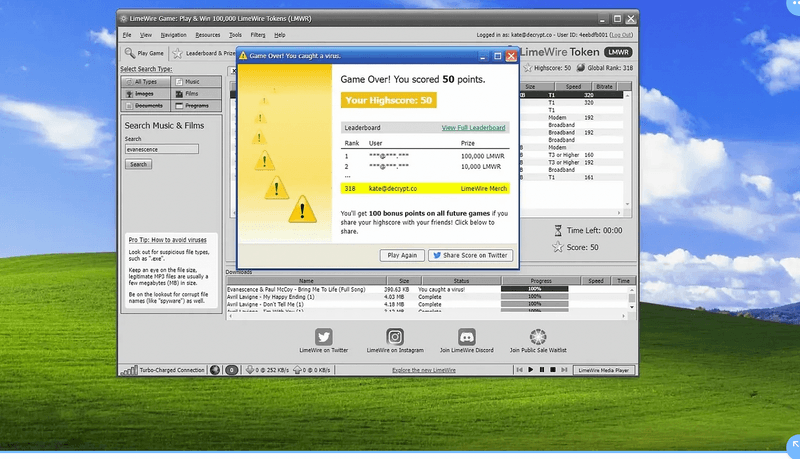This screenshot has width=800, height=459.
Task: Click the Don't Tell Me progress bar
Action: point(535,304)
